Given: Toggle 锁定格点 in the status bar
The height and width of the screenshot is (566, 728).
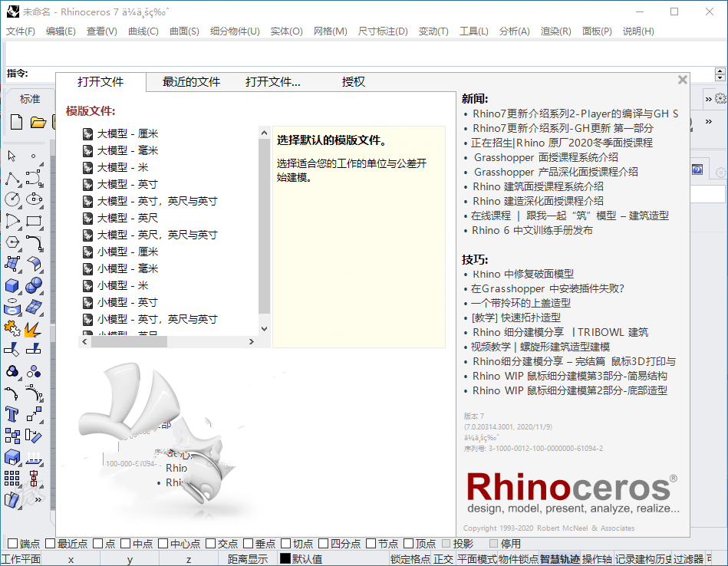Looking at the screenshot, I should coord(410,559).
